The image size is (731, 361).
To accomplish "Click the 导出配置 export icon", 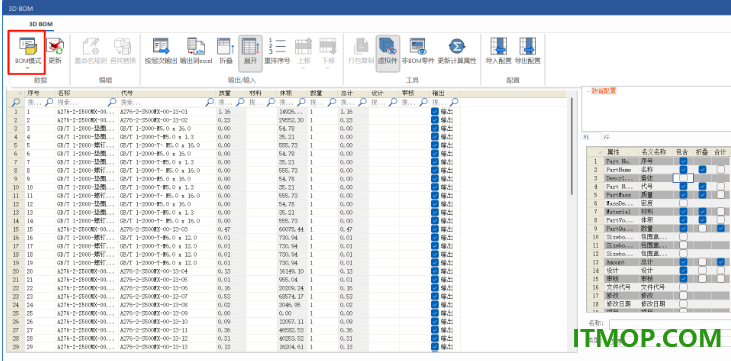I will pos(527,47).
